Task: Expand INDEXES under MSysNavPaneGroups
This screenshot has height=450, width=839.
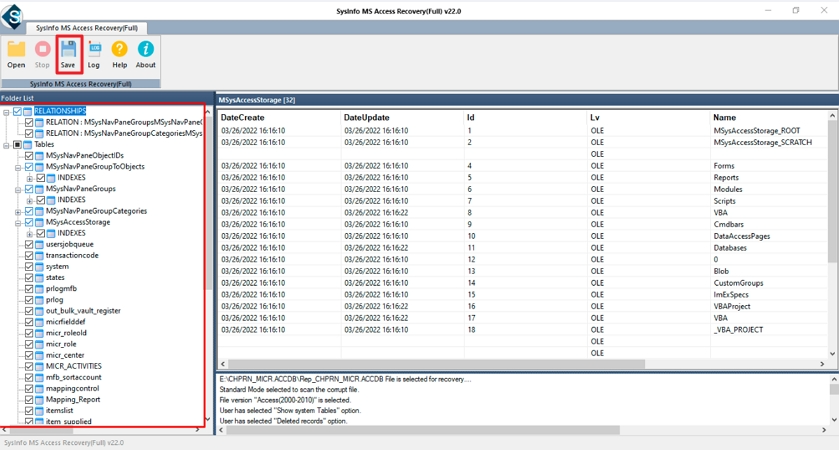Action: click(29, 200)
